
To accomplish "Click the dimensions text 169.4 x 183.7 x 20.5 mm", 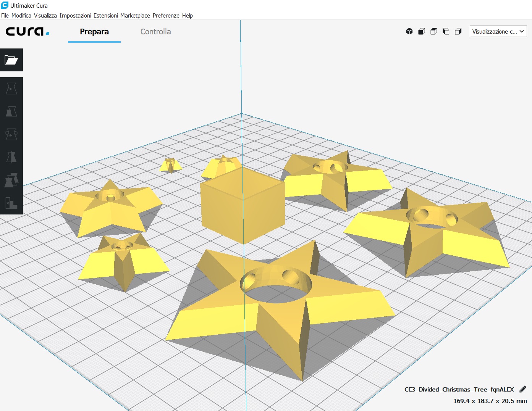I will point(490,401).
